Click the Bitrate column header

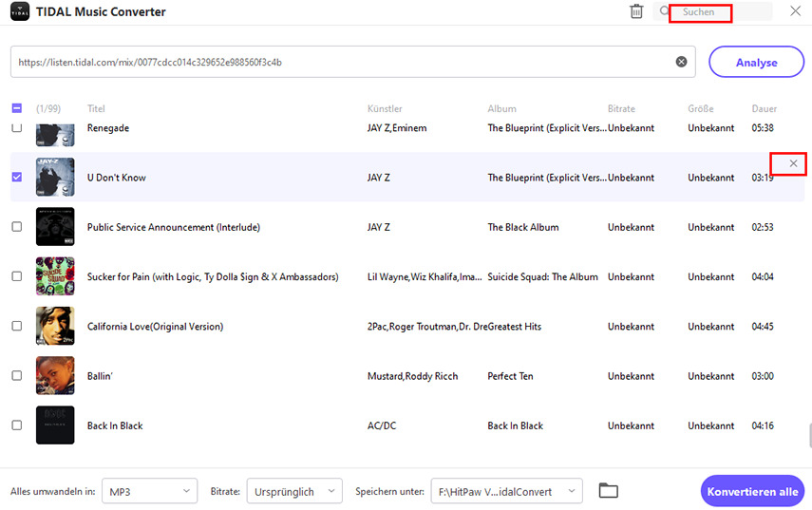[x=621, y=108]
